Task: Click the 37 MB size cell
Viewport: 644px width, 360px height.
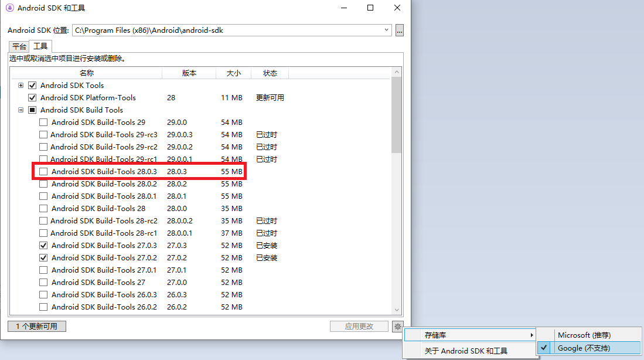Action: 231,233
